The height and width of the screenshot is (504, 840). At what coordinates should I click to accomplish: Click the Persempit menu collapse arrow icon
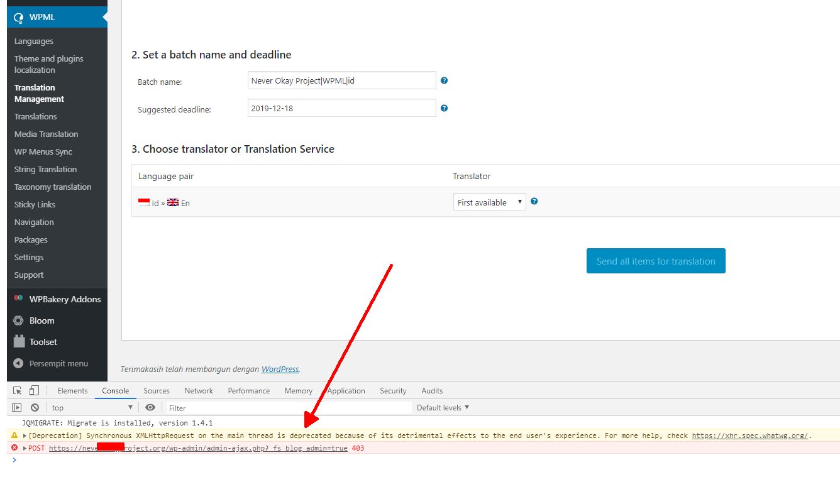pos(18,363)
